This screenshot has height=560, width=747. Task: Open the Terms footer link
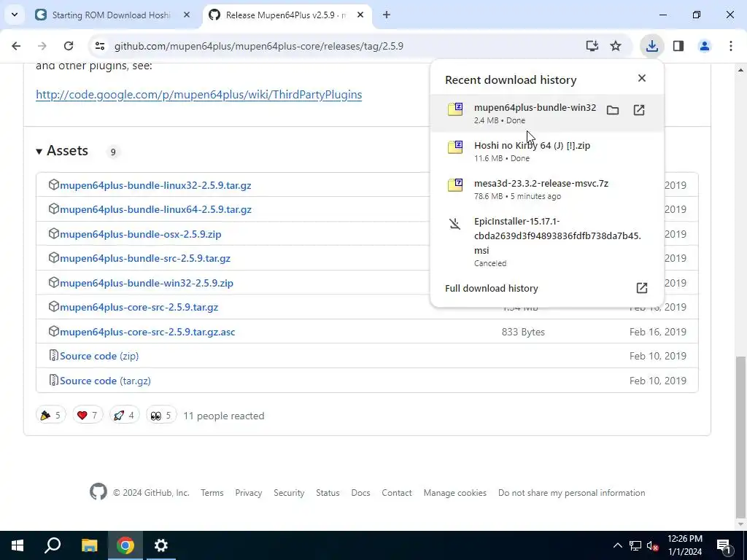(212, 493)
